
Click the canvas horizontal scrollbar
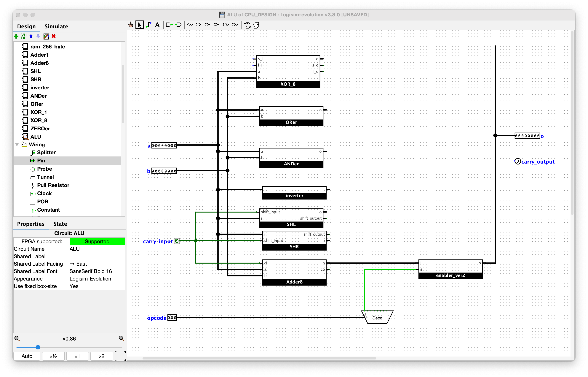[x=259, y=358]
